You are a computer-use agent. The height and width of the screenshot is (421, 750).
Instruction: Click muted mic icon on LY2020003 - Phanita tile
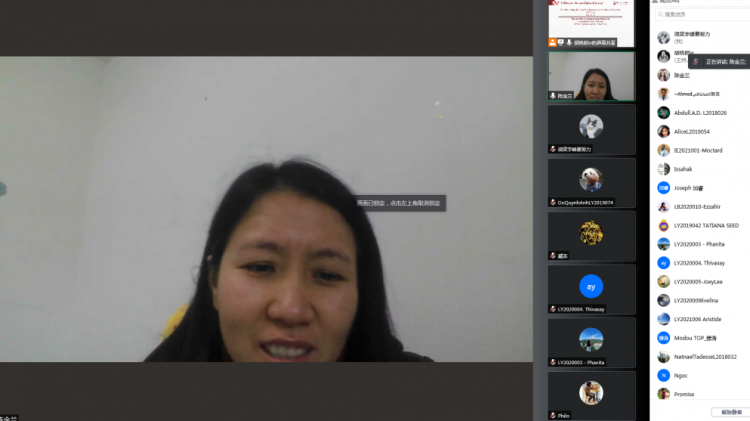[x=553, y=362]
